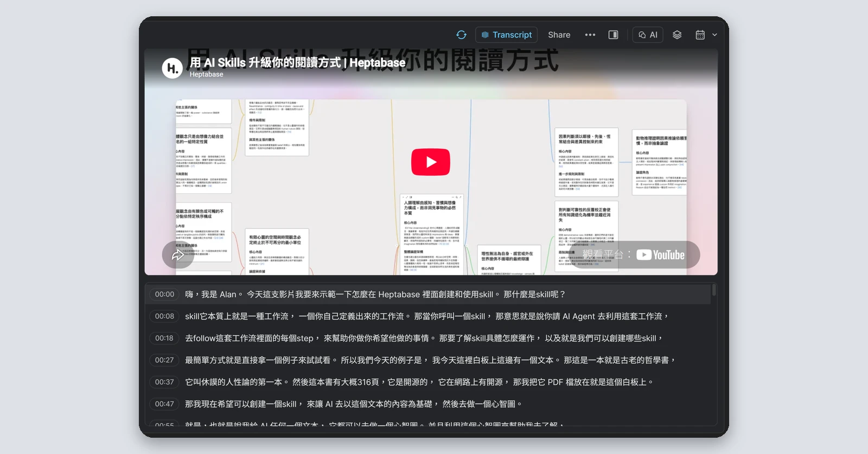The height and width of the screenshot is (454, 868).
Task: Click the stacked layers icon
Action: tap(677, 35)
